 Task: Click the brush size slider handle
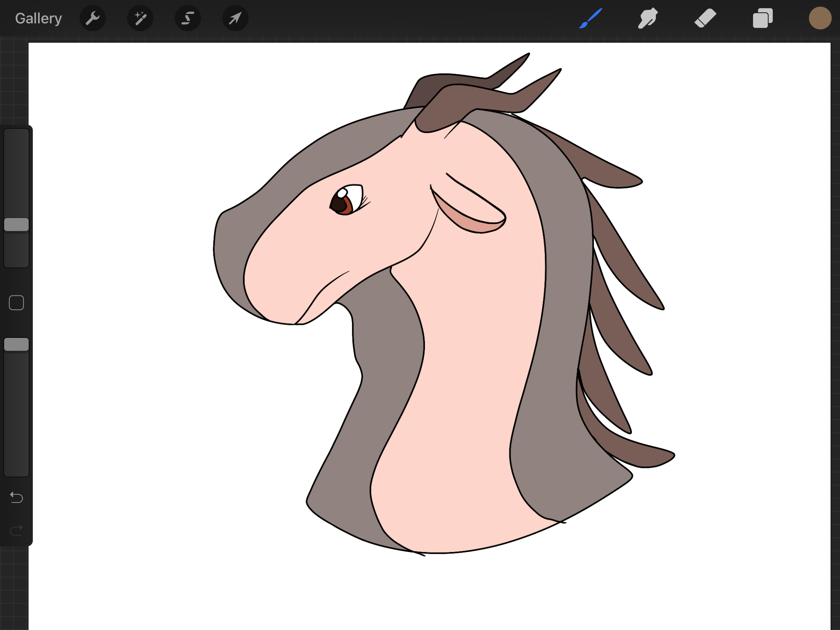[16, 225]
